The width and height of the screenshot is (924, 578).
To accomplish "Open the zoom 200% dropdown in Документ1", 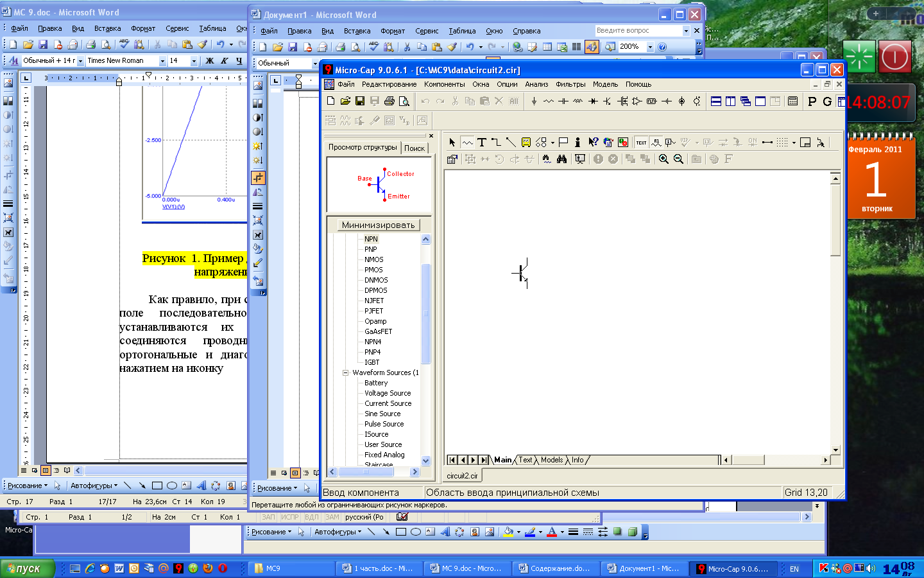I will tap(650, 47).
